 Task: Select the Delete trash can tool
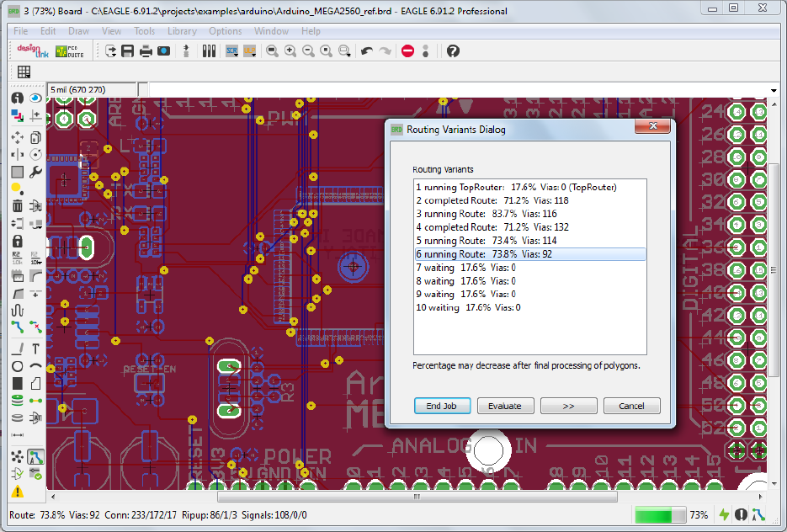coord(18,205)
